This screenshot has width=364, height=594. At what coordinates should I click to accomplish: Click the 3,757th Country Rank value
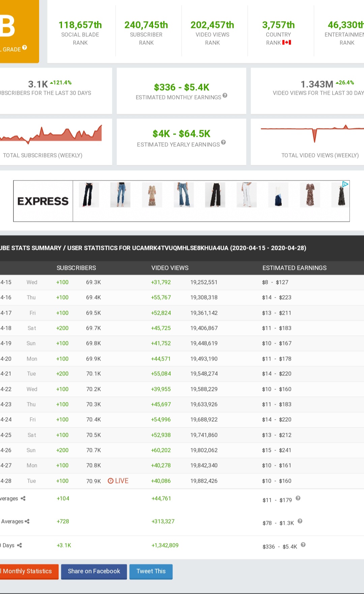[278, 25]
